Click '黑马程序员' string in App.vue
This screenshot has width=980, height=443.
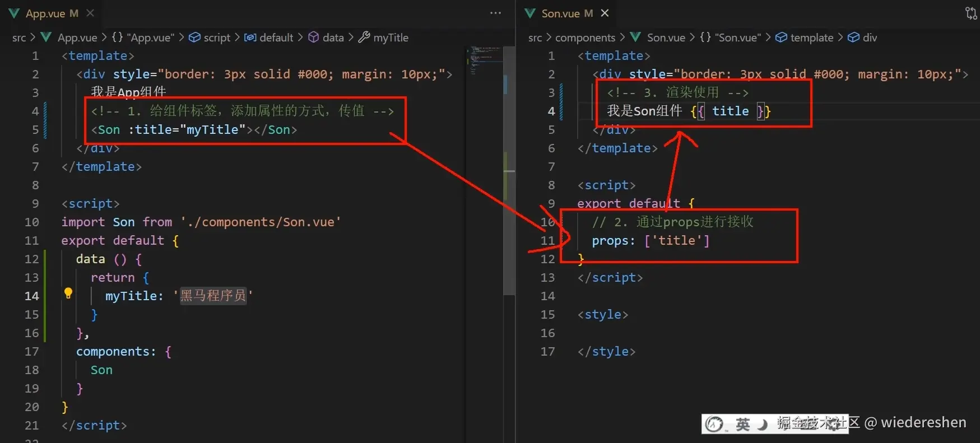[x=213, y=296]
